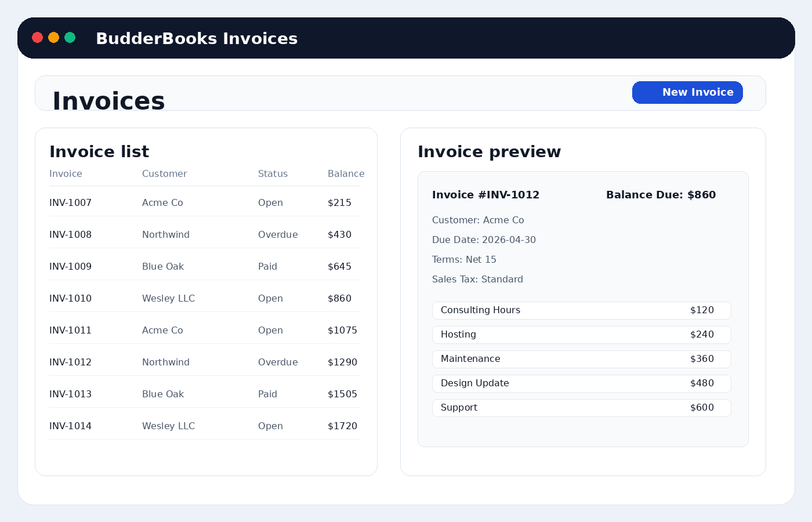
Task: Click the red traffic light icon
Action: point(37,37)
